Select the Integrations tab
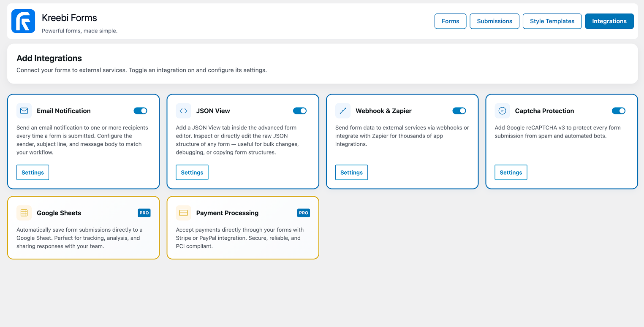 coord(609,21)
